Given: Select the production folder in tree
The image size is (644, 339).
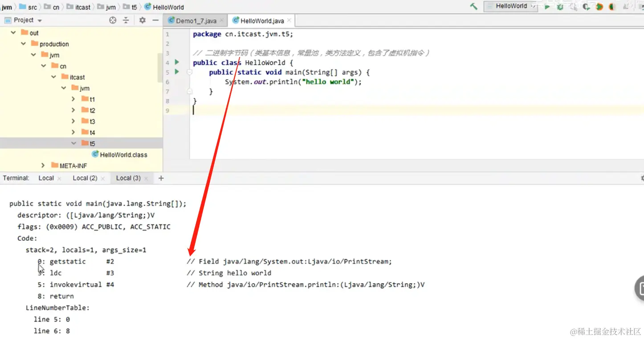Looking at the screenshot, I should click(x=50, y=44).
